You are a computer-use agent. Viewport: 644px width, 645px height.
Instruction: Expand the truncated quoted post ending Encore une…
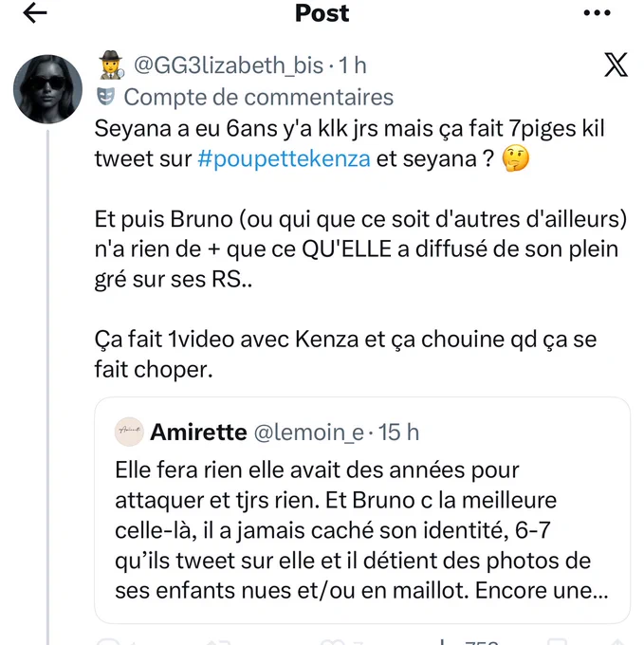pyautogui.click(x=361, y=530)
